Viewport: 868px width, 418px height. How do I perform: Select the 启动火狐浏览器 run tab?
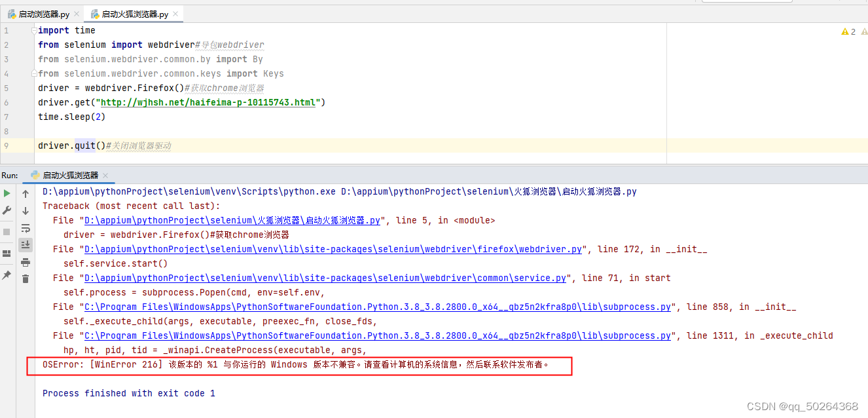tap(71, 175)
